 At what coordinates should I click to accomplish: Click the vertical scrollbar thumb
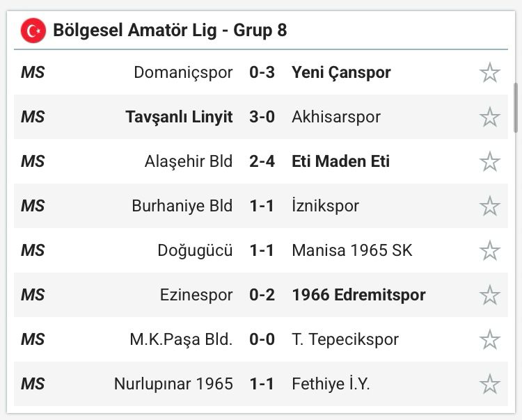tap(516, 108)
